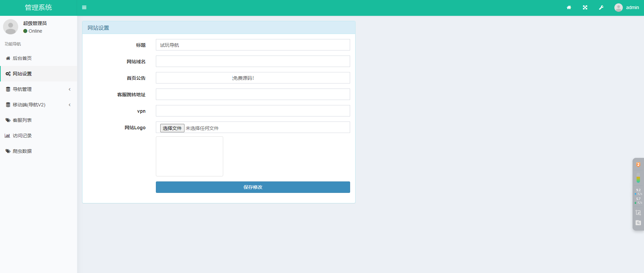Toggle sidebar with hamburger menu icon
Screen dimensions: 644x273
[x=84, y=7]
